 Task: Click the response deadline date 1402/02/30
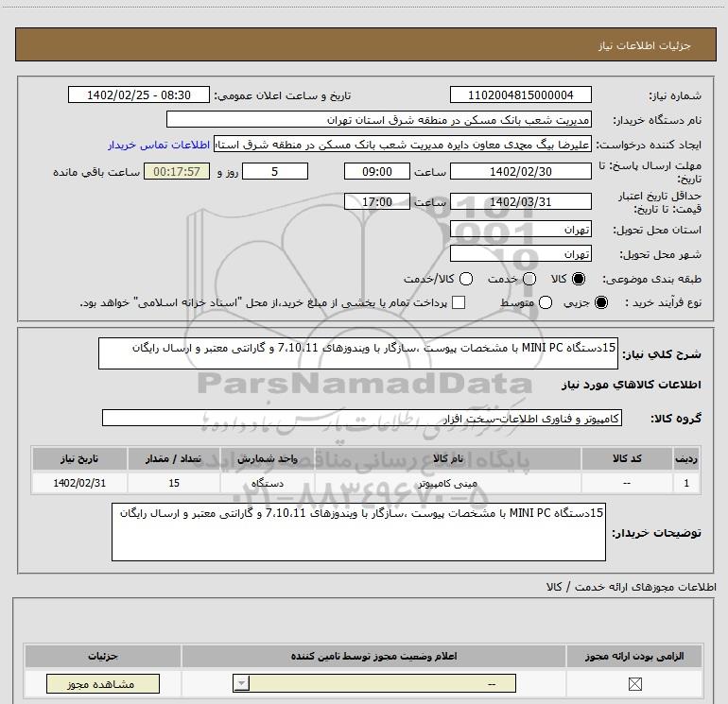520,171
